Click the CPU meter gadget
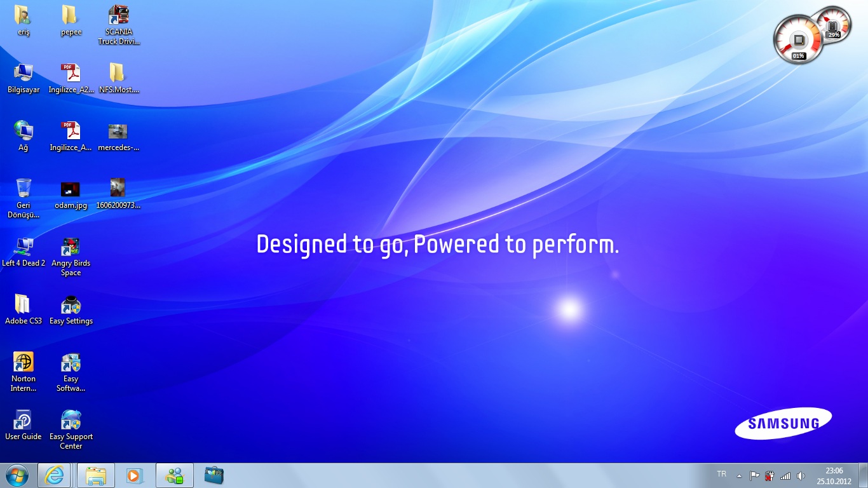Viewport: 868px width, 488px height. click(799, 39)
